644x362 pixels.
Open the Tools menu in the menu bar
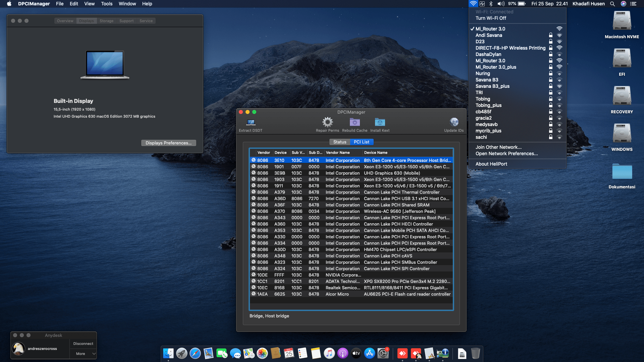[107, 4]
